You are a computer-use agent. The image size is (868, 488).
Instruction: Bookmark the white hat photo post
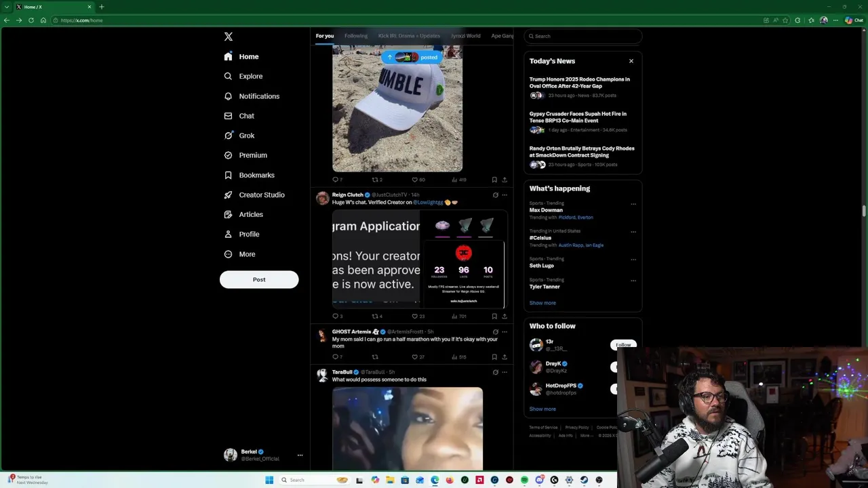494,180
